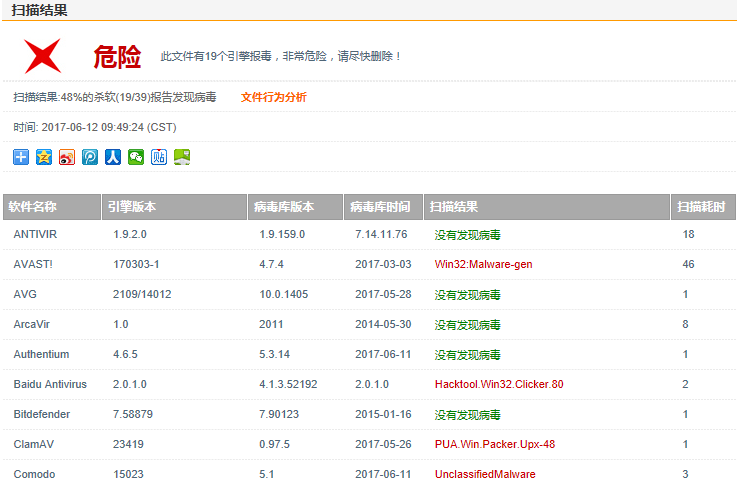Click the PUA.Win.Packer.Upx-48 result for ClamAV
The image size is (750, 485).
pyautogui.click(x=494, y=445)
